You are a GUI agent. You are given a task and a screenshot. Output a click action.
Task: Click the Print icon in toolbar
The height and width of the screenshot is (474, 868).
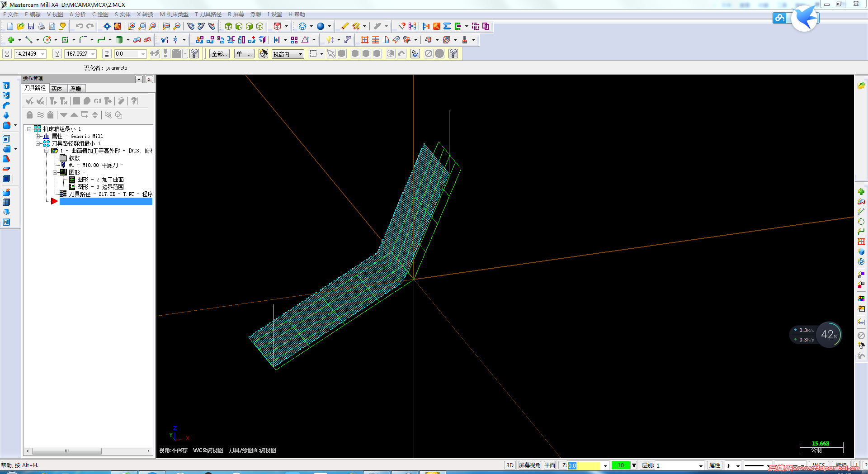click(x=42, y=26)
